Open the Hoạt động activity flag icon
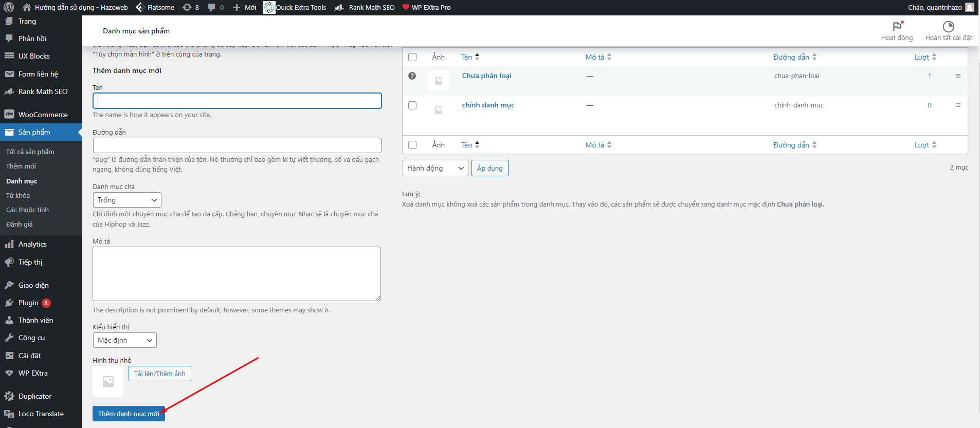Image resolution: width=980 pixels, height=428 pixels. click(897, 27)
